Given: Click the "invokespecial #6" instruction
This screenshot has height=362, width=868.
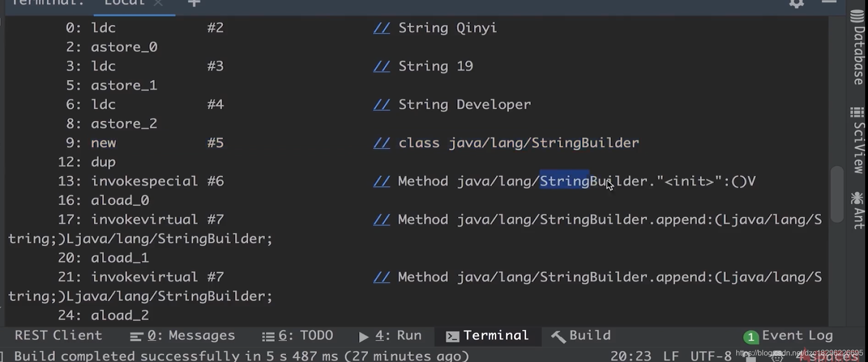Looking at the screenshot, I should pyautogui.click(x=157, y=181).
